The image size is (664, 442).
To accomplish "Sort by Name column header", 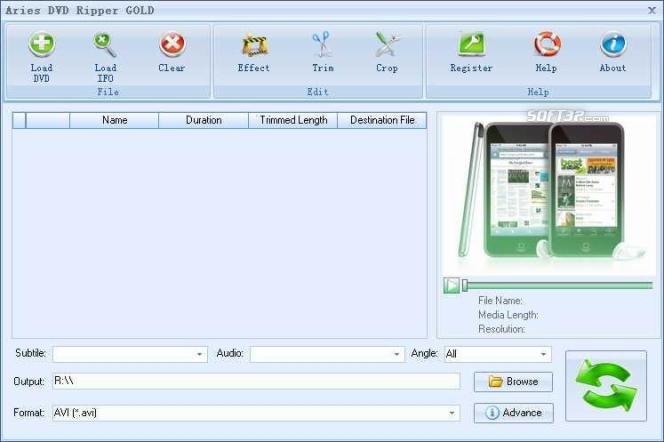I will 114,120.
